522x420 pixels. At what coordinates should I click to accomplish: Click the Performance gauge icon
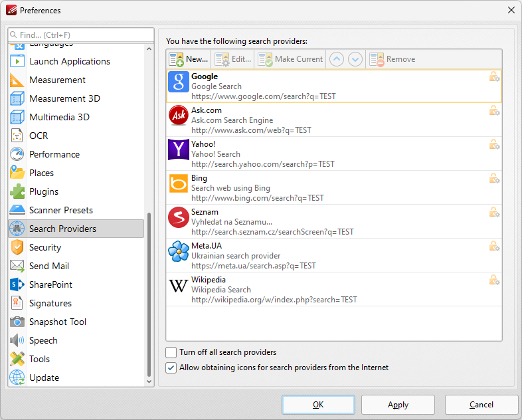coord(17,154)
